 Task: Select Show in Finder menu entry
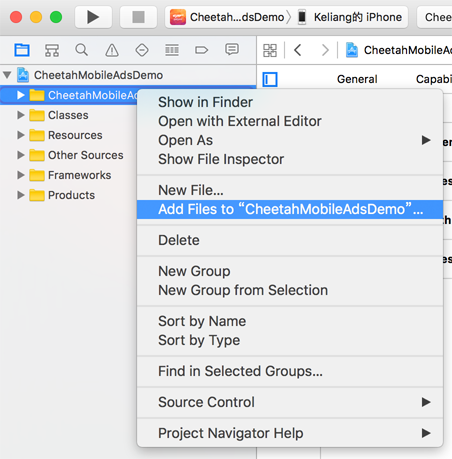click(x=205, y=102)
